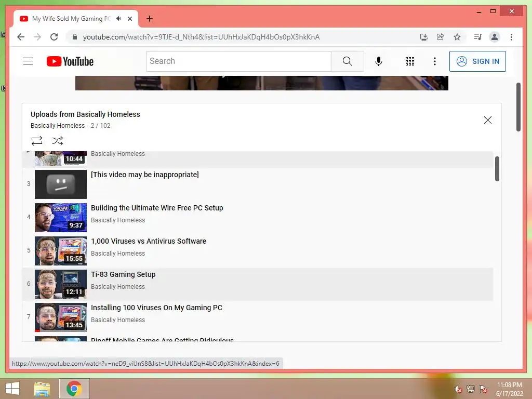Screen dimensions: 532x399
Task: Click the 10:44 currently playing thumbnail
Action: click(61, 158)
